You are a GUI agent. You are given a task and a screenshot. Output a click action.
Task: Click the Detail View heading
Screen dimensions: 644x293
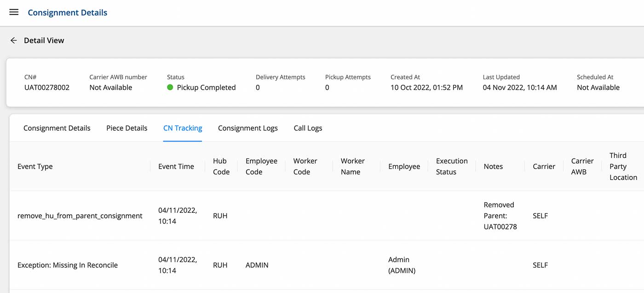click(x=44, y=41)
